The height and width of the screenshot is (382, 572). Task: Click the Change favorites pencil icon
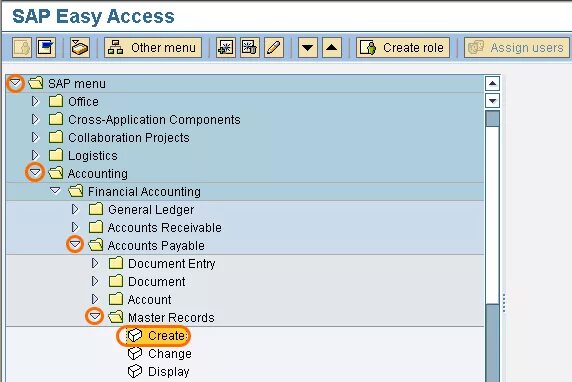(274, 48)
